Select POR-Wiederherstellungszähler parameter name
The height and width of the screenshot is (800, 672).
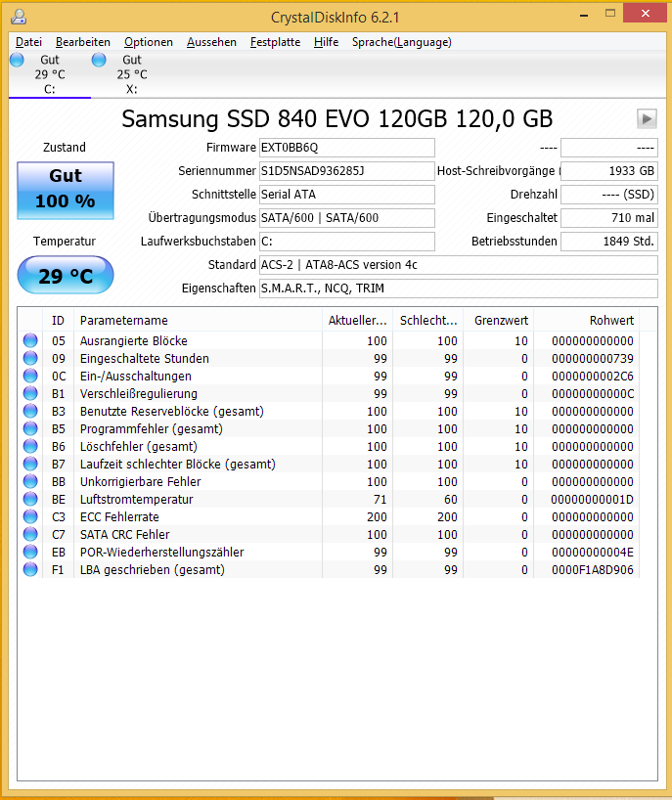pyautogui.click(x=161, y=552)
